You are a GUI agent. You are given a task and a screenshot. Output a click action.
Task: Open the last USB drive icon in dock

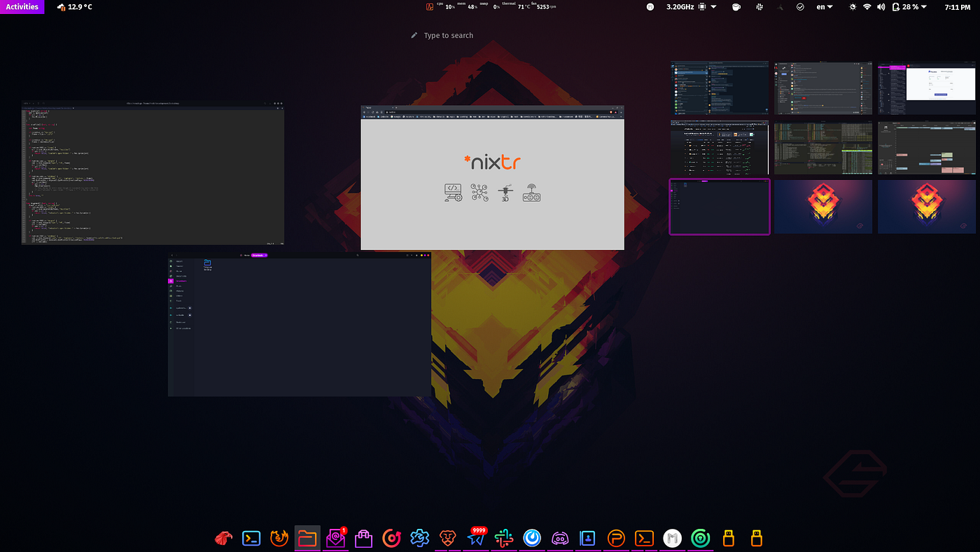pos(756,538)
